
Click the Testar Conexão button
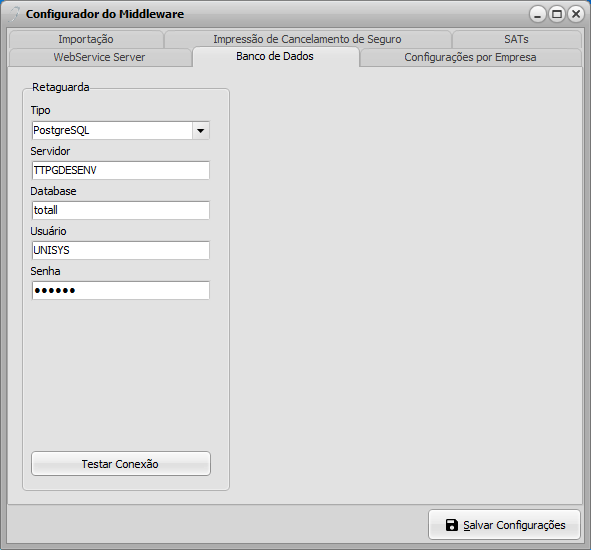pyautogui.click(x=121, y=464)
